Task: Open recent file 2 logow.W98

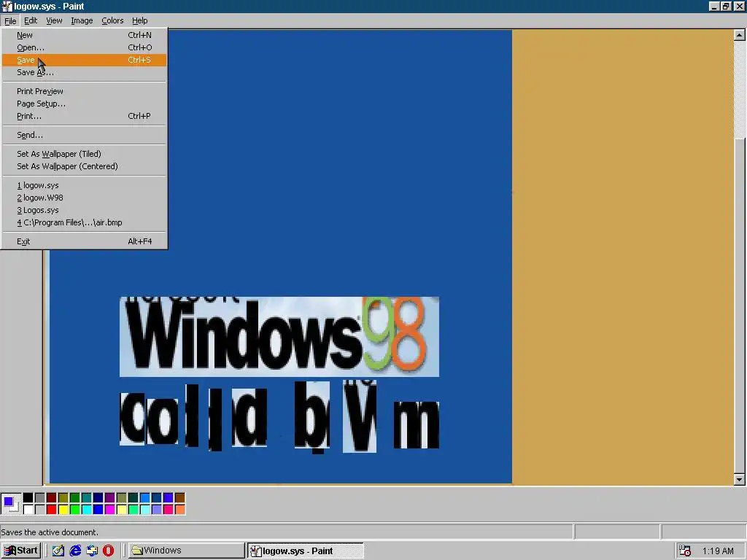Action: pos(85,197)
